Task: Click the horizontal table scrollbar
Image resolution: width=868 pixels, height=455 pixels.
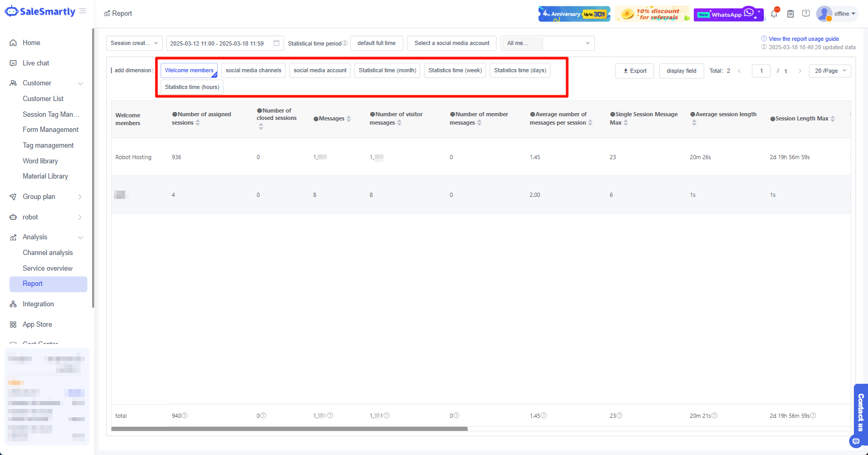Action: pos(289,429)
